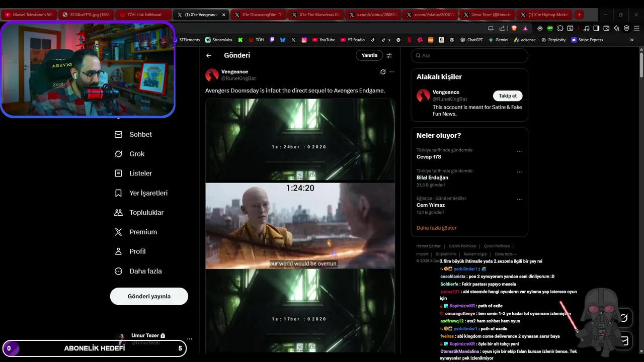Click the Brave Shields lion icon

514,28
